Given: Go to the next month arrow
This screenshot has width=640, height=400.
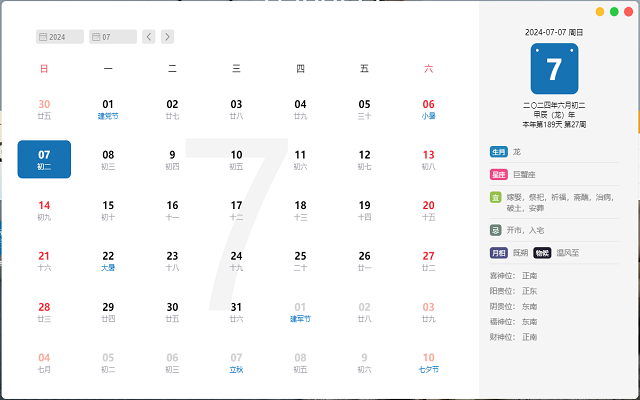Looking at the screenshot, I should coord(167,37).
